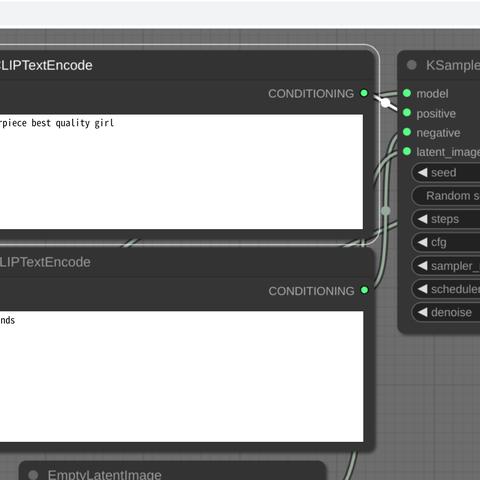Click upper CLIPTextEncode CONDITIONING output dot
Viewport: 480px width, 480px height.
[364, 93]
